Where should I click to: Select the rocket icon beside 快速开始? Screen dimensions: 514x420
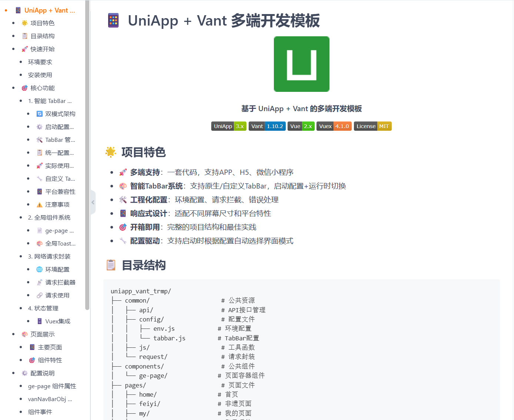pyautogui.click(x=24, y=49)
